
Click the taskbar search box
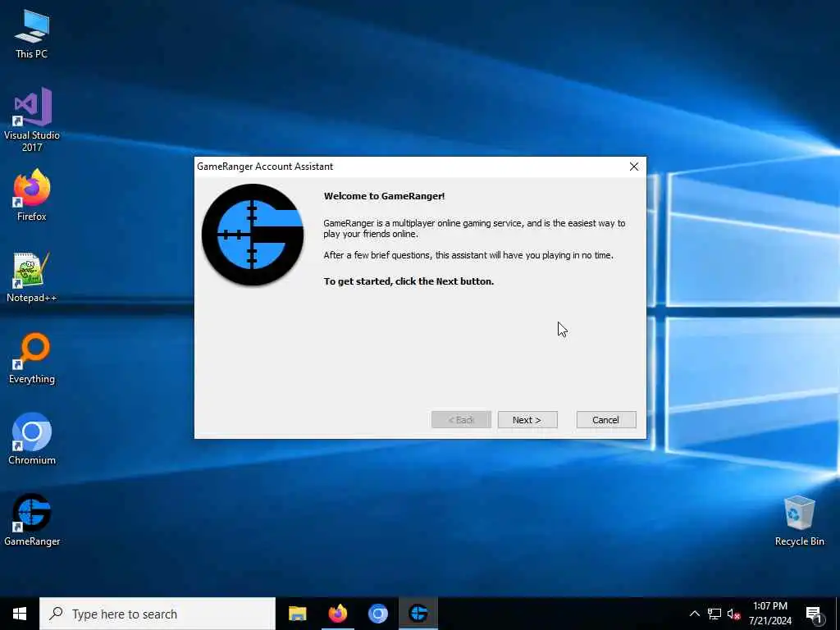(x=157, y=614)
